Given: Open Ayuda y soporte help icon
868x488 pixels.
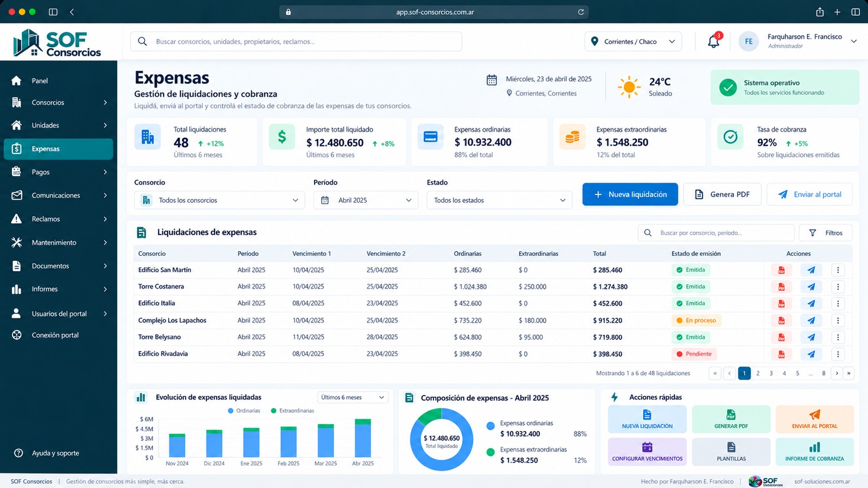Looking at the screenshot, I should click(18, 453).
